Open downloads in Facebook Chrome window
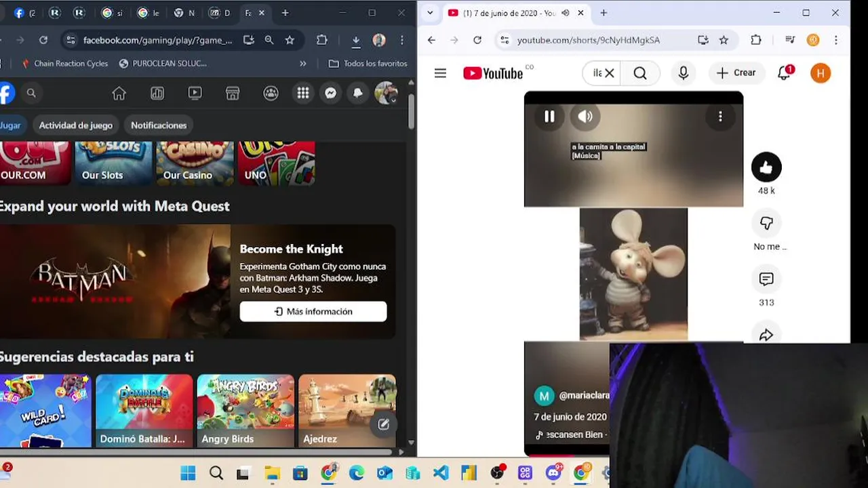 coord(356,40)
